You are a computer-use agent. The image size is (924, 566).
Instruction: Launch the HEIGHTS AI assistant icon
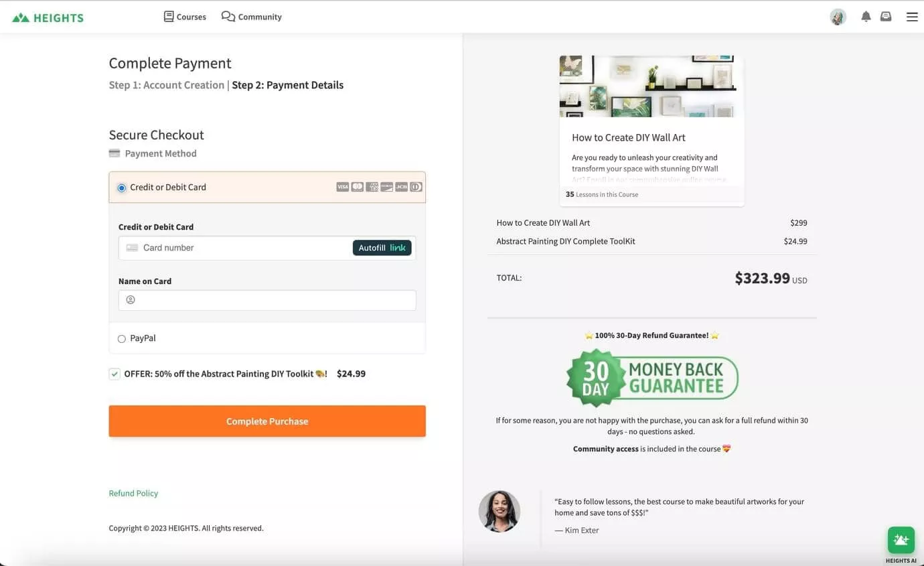coord(901,540)
